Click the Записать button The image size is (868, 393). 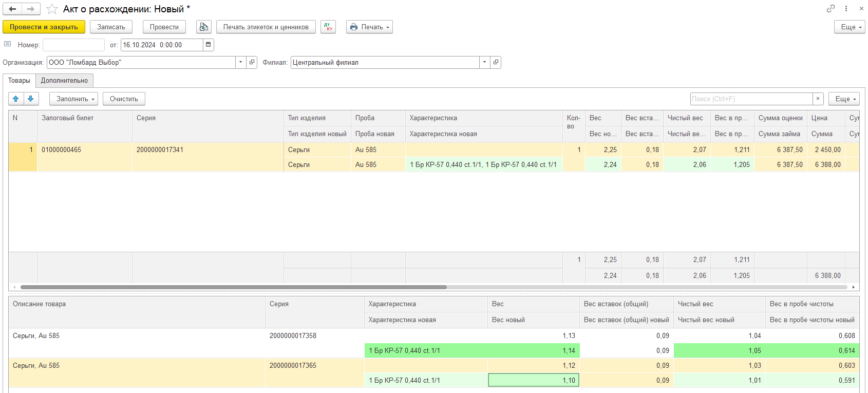tap(111, 27)
